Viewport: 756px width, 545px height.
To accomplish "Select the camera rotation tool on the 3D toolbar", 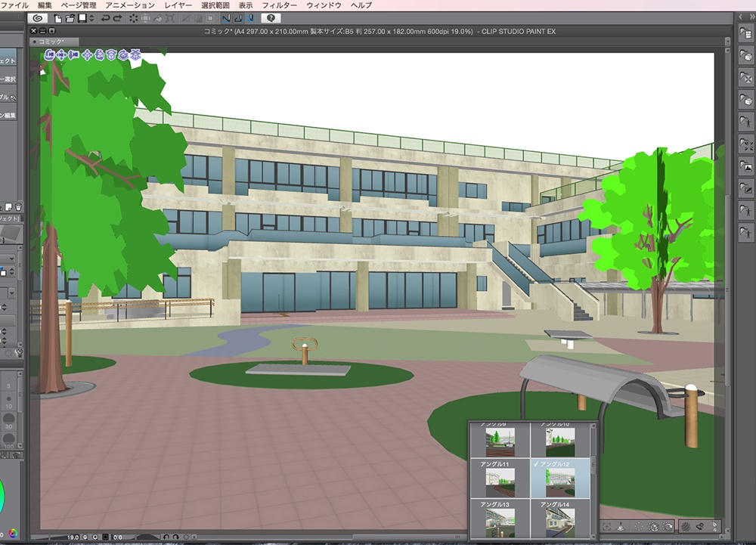I will pos(50,56).
